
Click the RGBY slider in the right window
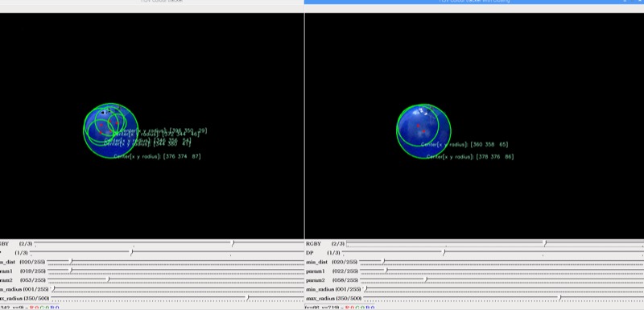(x=495, y=244)
